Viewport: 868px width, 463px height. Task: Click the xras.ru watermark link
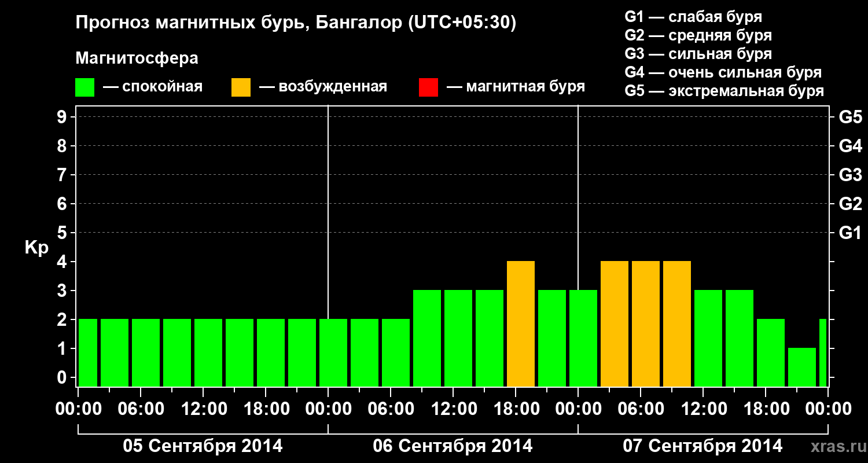(835, 446)
